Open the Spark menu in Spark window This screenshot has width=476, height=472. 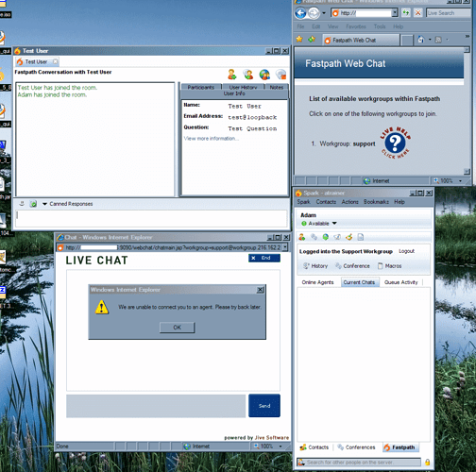(x=303, y=202)
